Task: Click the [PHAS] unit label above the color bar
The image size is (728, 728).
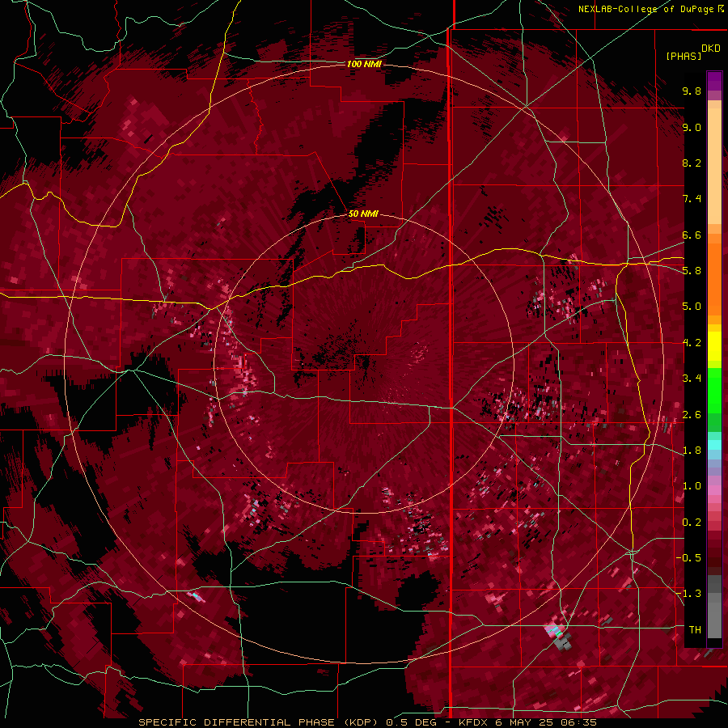Action: point(684,56)
